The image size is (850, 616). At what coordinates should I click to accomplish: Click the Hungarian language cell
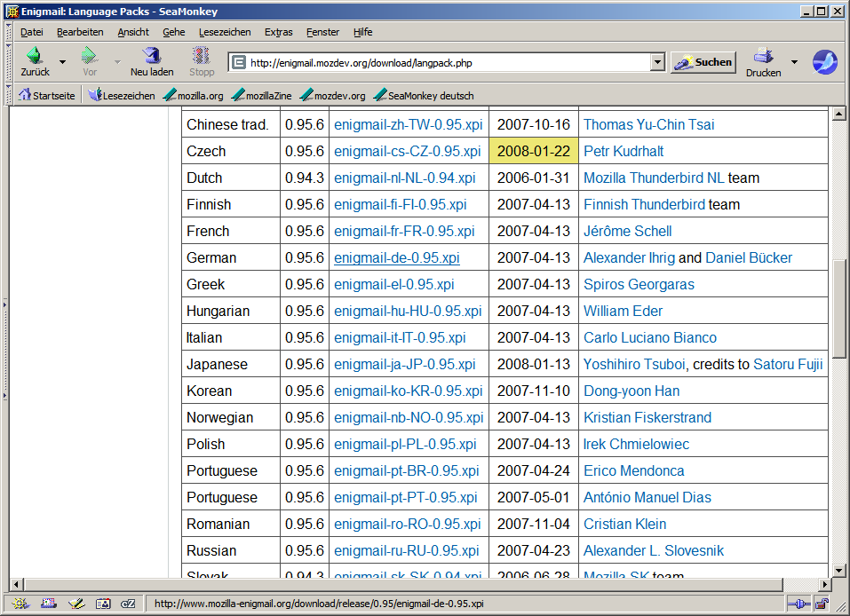pyautogui.click(x=231, y=311)
